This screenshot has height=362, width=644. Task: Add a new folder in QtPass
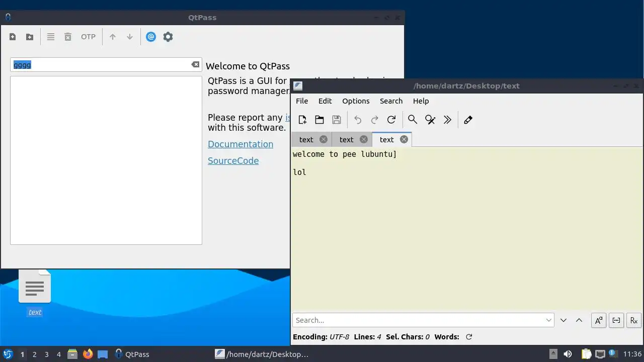tap(30, 37)
